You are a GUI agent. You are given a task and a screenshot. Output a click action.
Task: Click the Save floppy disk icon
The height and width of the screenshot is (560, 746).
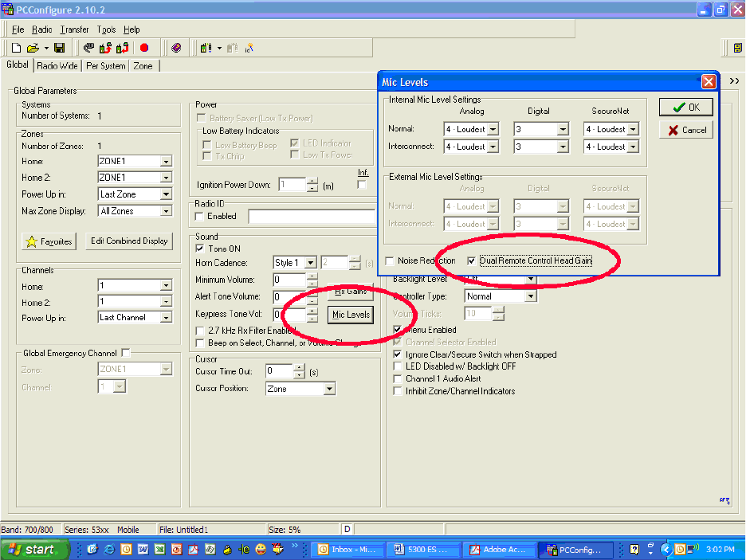click(x=60, y=48)
